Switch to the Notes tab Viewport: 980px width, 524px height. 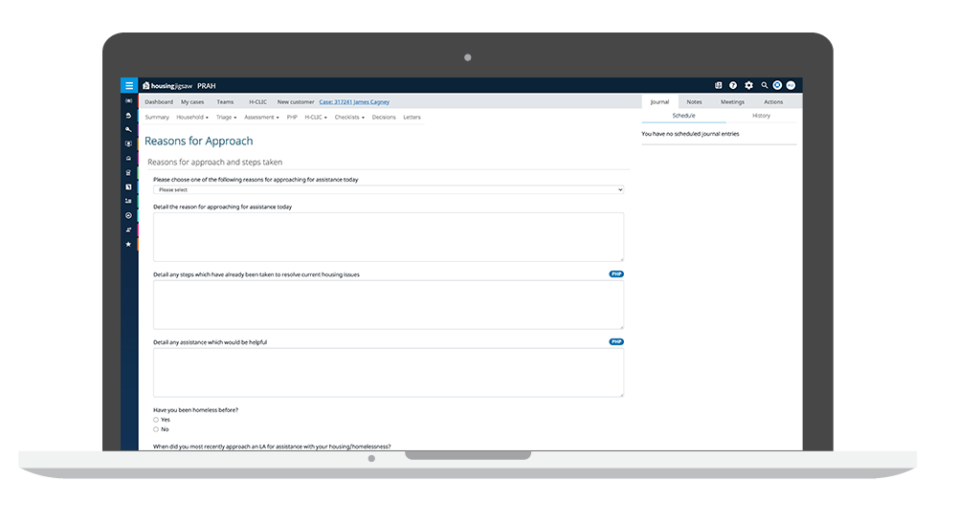[694, 101]
